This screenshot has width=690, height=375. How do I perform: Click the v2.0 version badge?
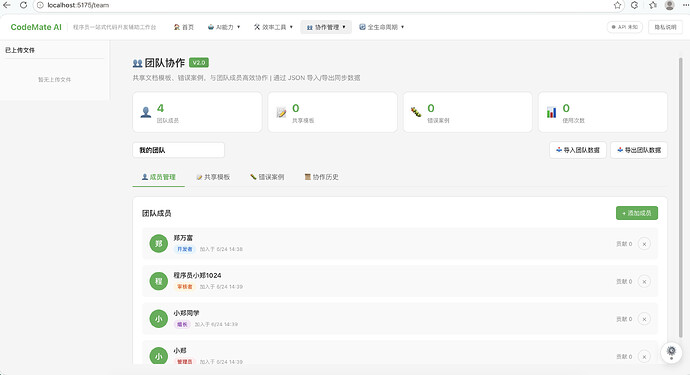198,62
